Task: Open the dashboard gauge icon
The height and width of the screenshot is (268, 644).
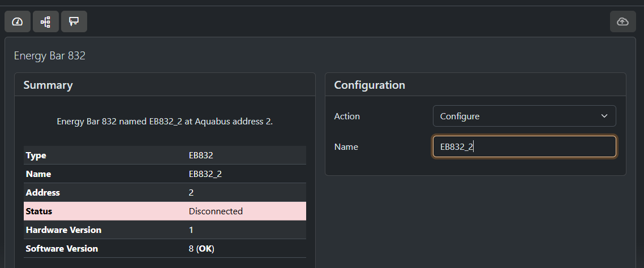Action: tap(18, 21)
